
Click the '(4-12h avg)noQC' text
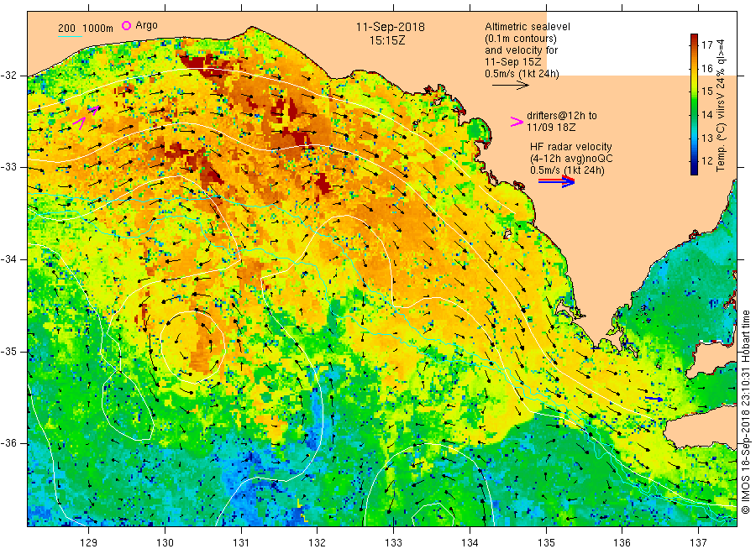(571, 159)
